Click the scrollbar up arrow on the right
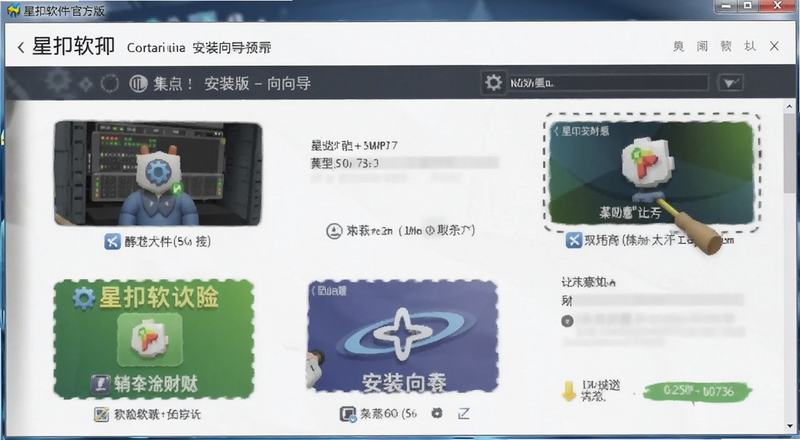Screen dimensions: 800x440 click(789, 107)
